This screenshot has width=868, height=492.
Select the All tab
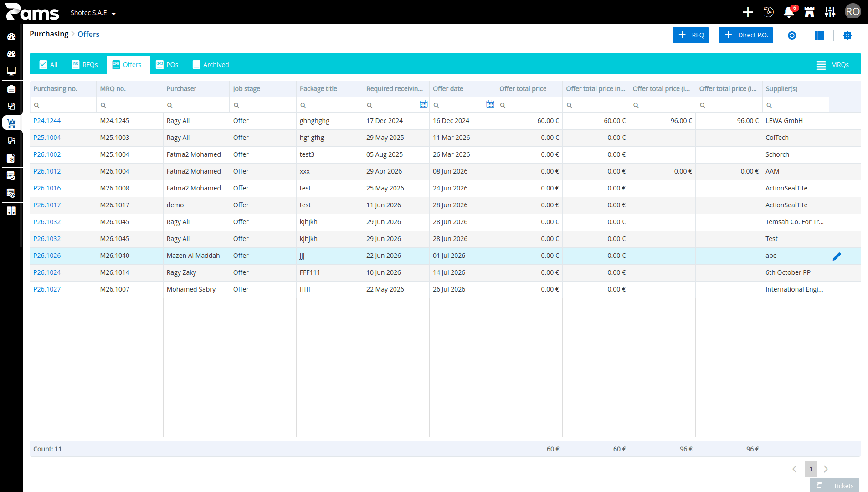click(x=48, y=65)
